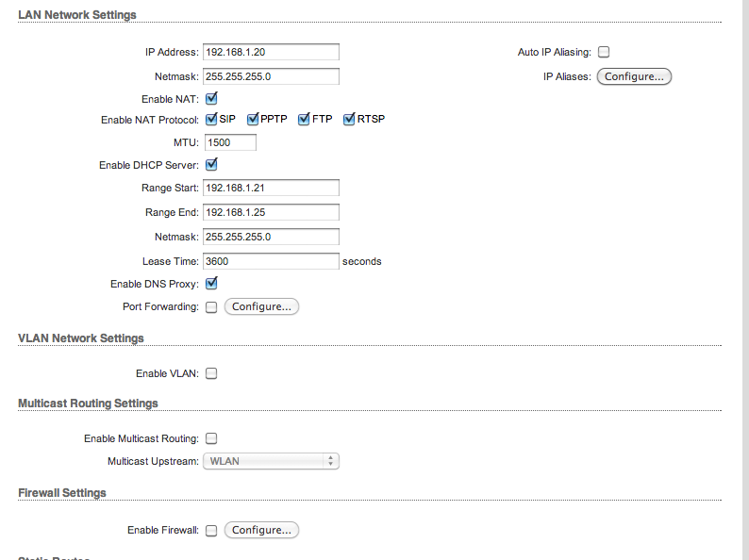Tick the Enable Firewall checkbox
Screen dimensions: 749x560
[211, 531]
